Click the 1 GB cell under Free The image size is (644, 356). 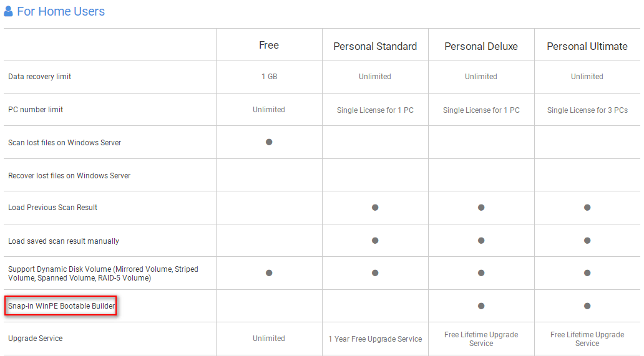[269, 77]
